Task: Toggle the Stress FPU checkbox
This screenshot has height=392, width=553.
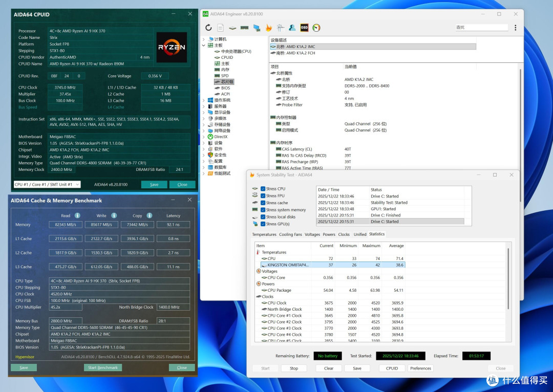Action: (263, 195)
